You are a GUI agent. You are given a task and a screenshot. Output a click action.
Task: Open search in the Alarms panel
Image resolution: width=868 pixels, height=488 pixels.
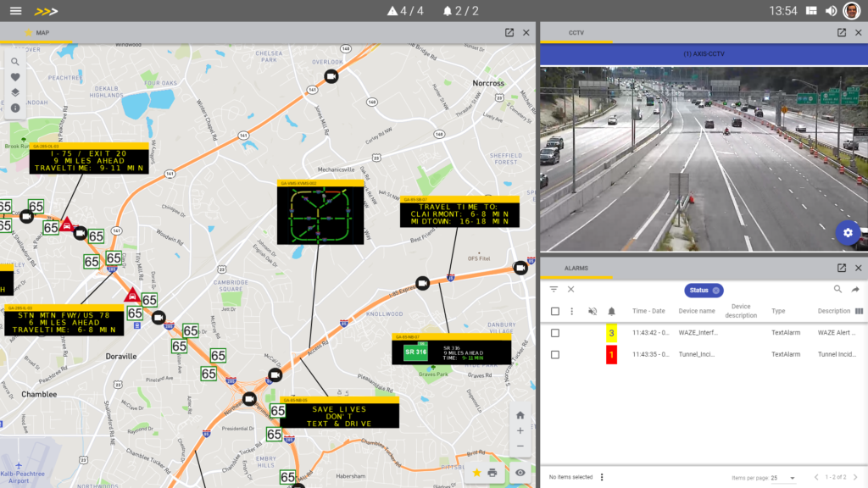pos(837,290)
